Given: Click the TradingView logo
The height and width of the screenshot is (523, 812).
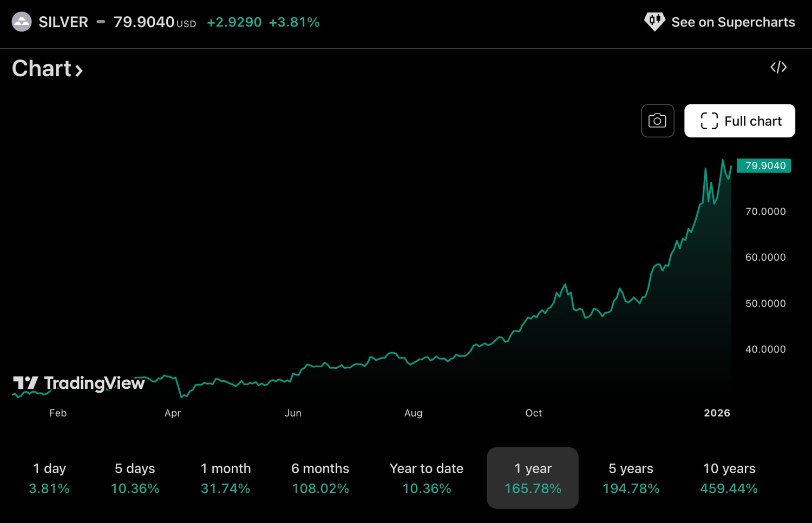Looking at the screenshot, I should 78,383.
